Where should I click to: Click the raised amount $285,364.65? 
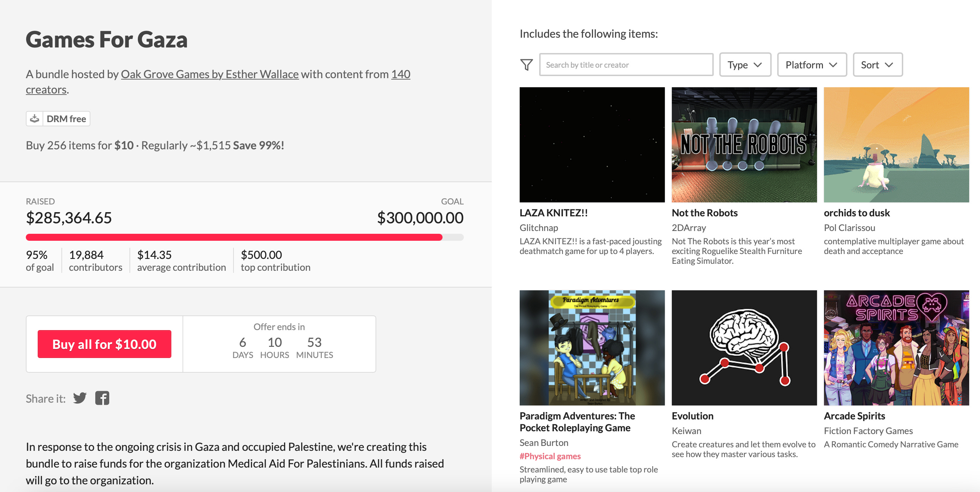pos(69,218)
